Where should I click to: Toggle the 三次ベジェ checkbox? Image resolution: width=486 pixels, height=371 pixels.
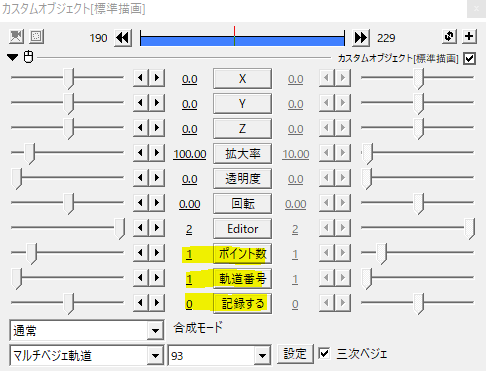(324, 353)
